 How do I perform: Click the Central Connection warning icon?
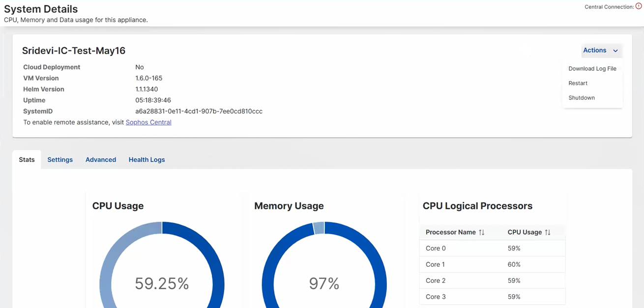coord(639,6)
